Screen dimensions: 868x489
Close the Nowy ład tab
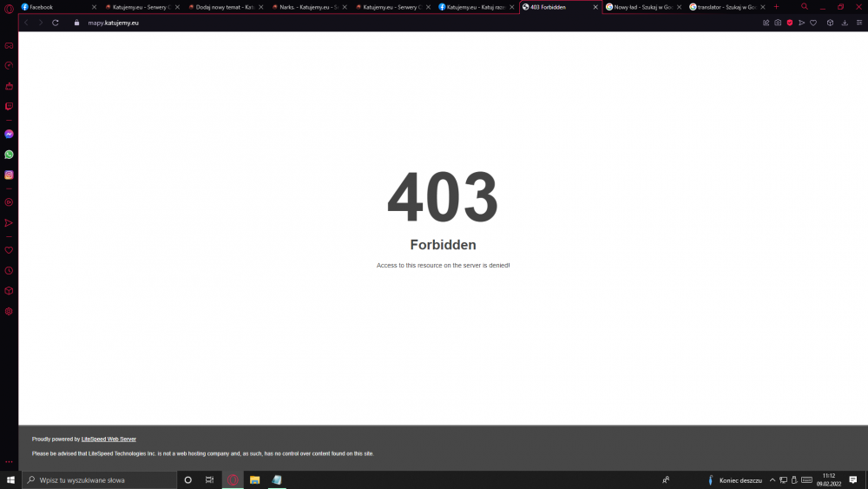680,7
